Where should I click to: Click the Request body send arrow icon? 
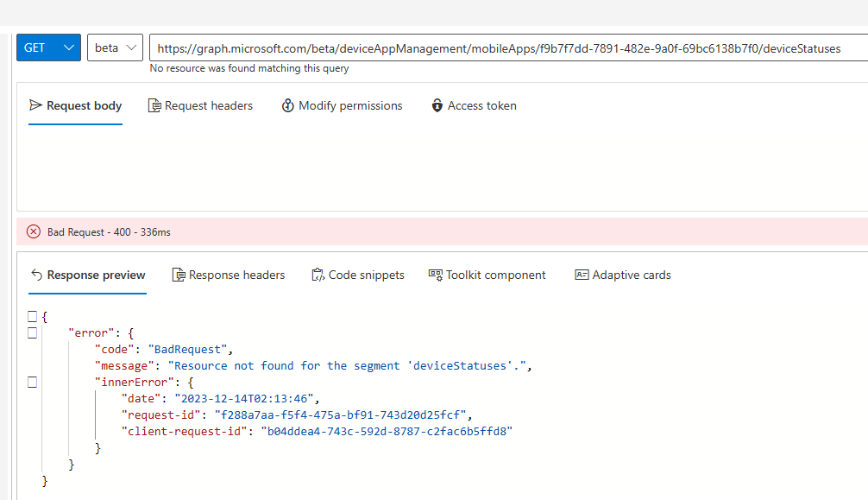[x=37, y=105]
